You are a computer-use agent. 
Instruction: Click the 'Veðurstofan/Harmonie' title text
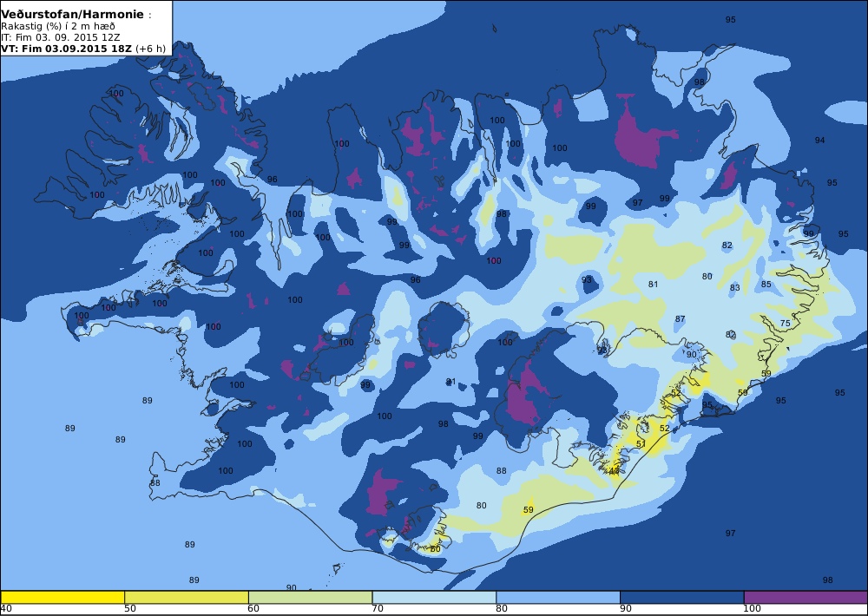(x=73, y=15)
